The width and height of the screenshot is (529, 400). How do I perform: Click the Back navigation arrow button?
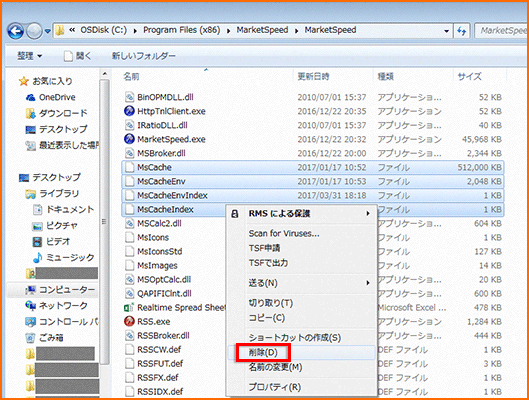16,31
